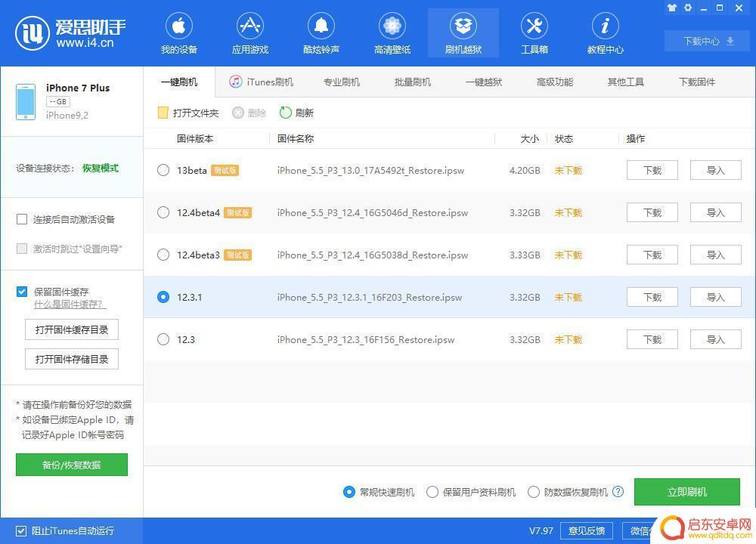Viewport: 756px width, 544px height.
Task: Click 固件版本 column header
Action: [195, 139]
